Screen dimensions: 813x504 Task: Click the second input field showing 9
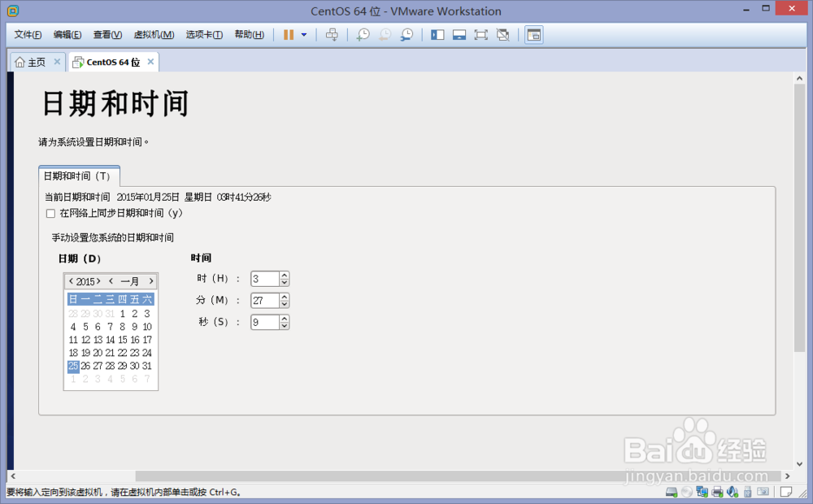tap(265, 323)
